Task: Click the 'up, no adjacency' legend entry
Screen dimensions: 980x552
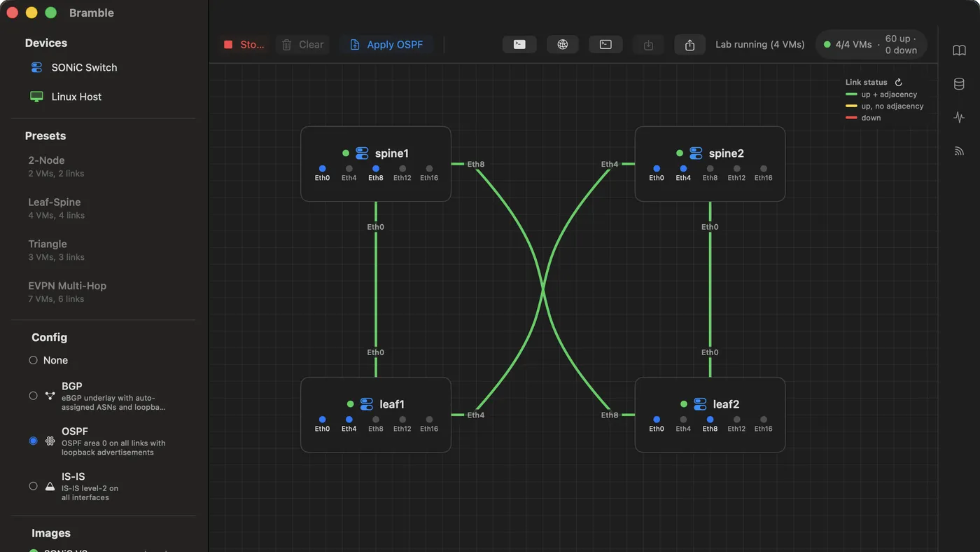Action: (x=885, y=106)
